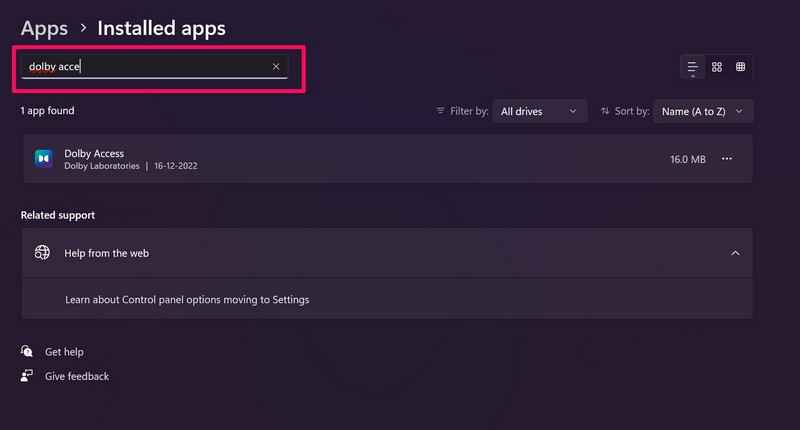Screen dimensions: 800x430
Task: Go back to Apps breadcrumb
Action: [44, 28]
